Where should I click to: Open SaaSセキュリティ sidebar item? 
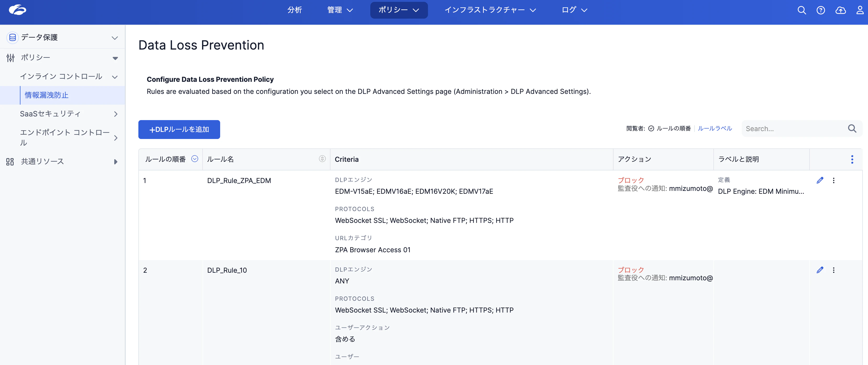pos(50,114)
